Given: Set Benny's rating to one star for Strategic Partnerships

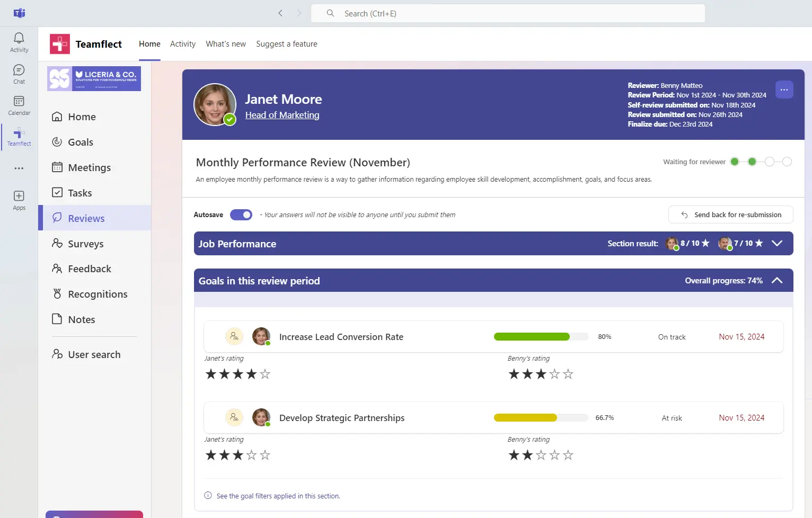Looking at the screenshot, I should (x=514, y=455).
